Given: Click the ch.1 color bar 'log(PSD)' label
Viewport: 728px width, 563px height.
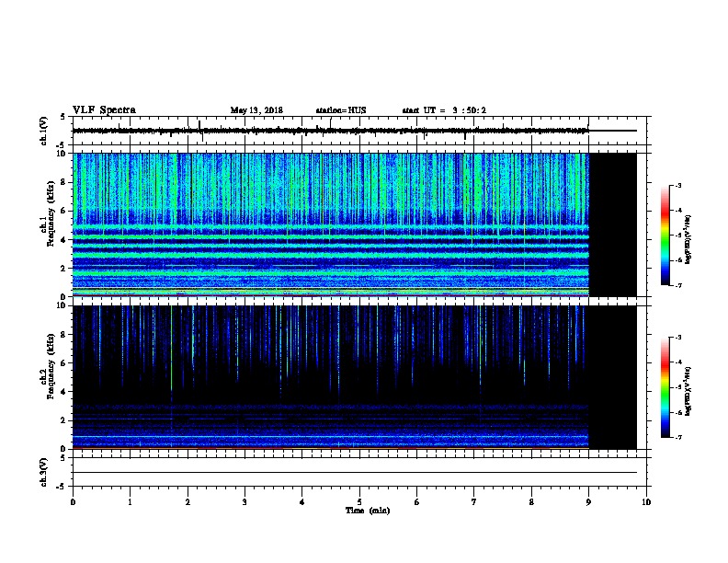Looking at the screenshot, I should point(688,239).
